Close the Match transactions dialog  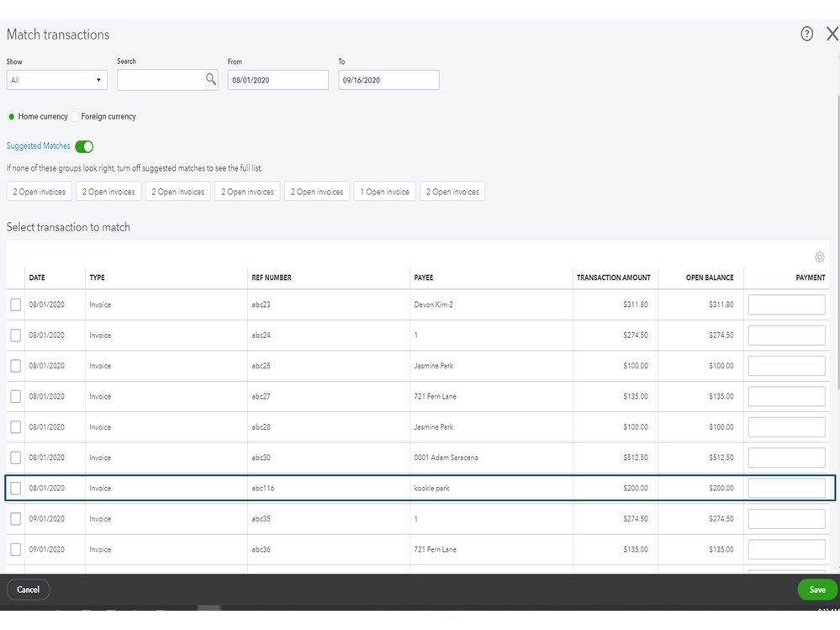(x=832, y=34)
